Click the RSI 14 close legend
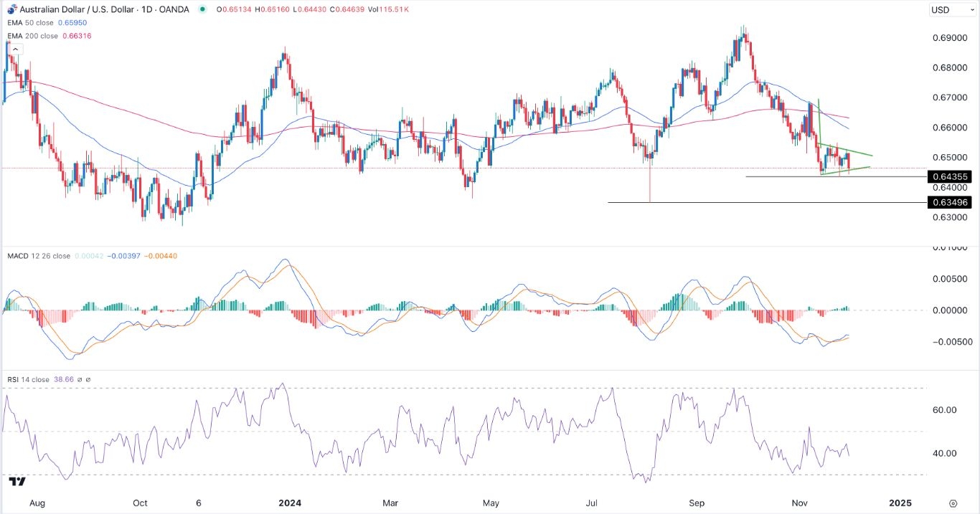Viewport: 980px width, 514px height. [29, 379]
